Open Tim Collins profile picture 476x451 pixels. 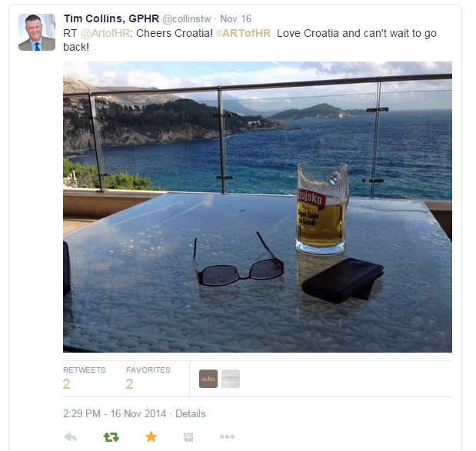click(37, 32)
